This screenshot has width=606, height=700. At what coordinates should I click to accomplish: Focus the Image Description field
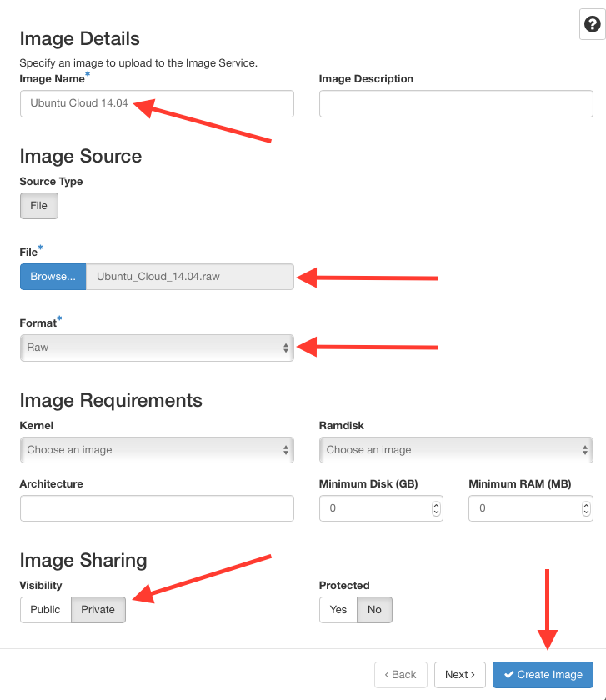(456, 104)
